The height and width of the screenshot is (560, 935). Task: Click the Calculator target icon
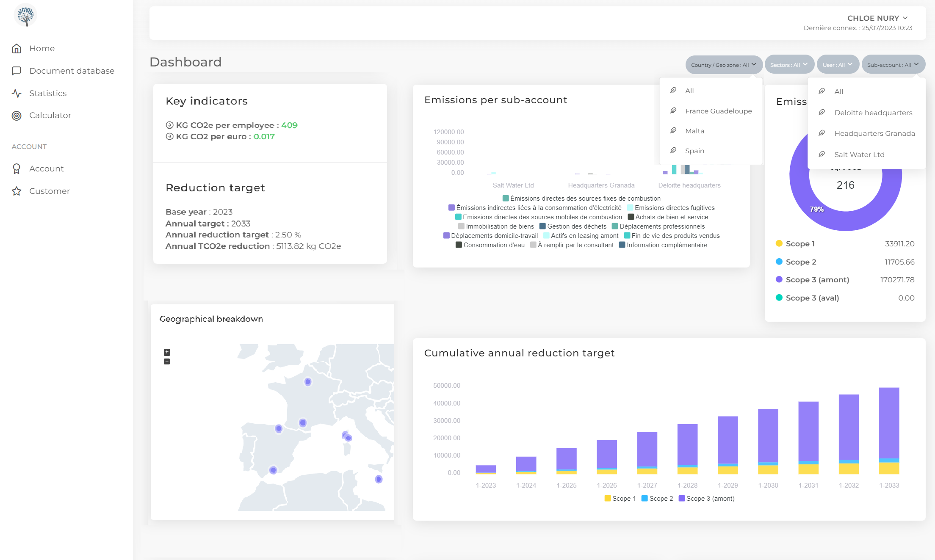(17, 116)
